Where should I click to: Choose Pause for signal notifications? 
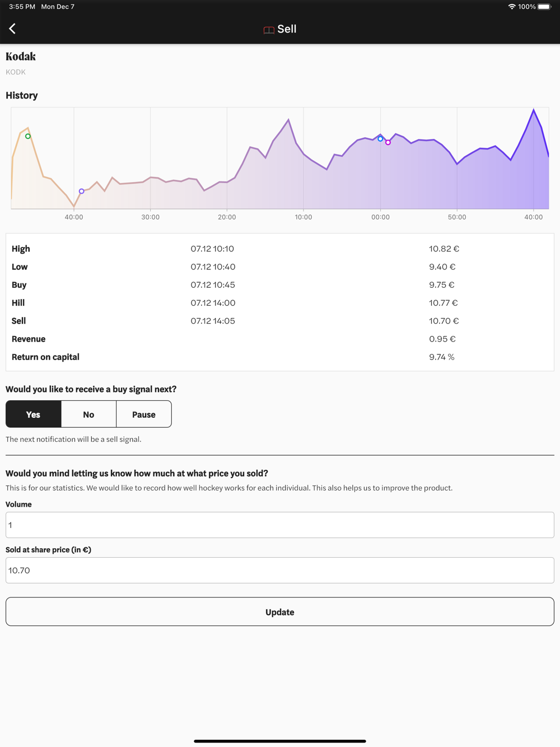tap(144, 414)
